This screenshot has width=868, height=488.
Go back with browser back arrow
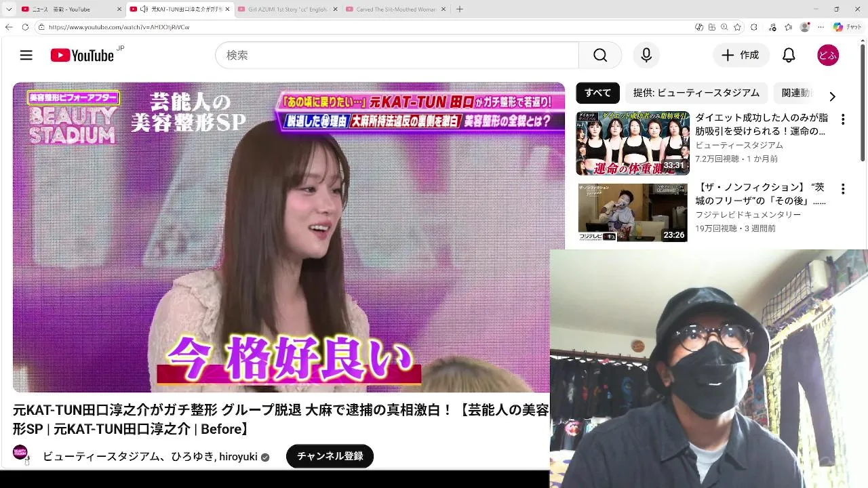coord(9,27)
